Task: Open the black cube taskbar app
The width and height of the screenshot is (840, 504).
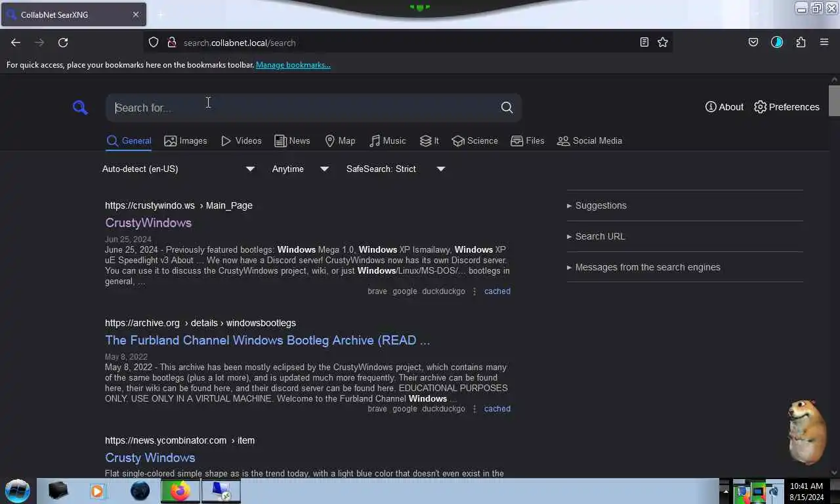Action: [x=58, y=491]
